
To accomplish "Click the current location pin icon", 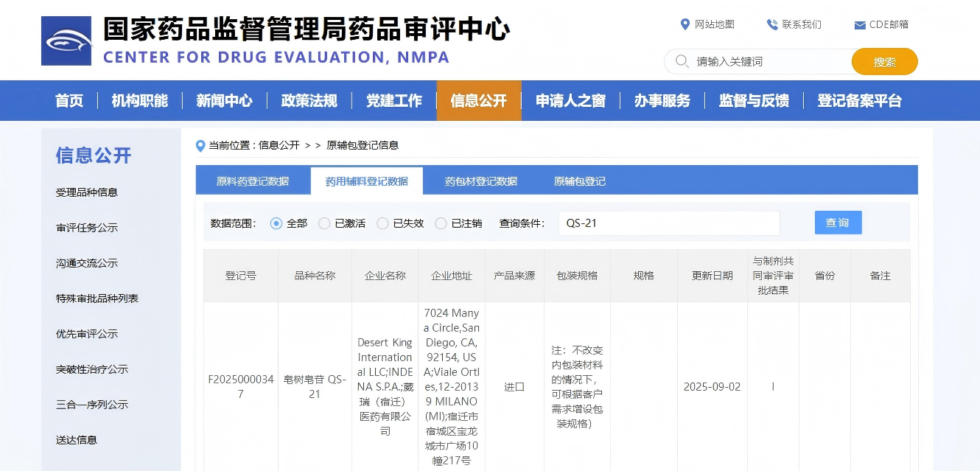I will pyautogui.click(x=200, y=146).
